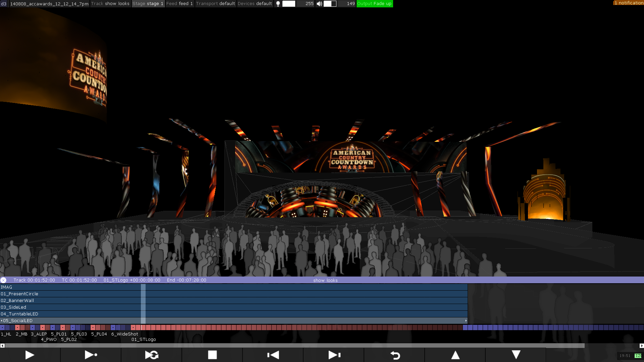Click the Up triangle previous track button
This screenshot has height=362, width=644.
455,355
